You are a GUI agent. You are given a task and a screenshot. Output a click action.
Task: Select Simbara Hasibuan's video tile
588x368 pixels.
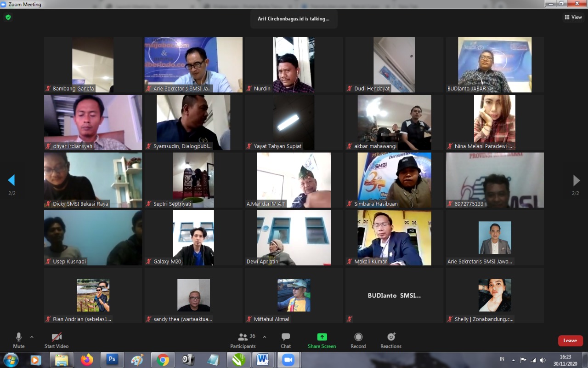pos(394,180)
